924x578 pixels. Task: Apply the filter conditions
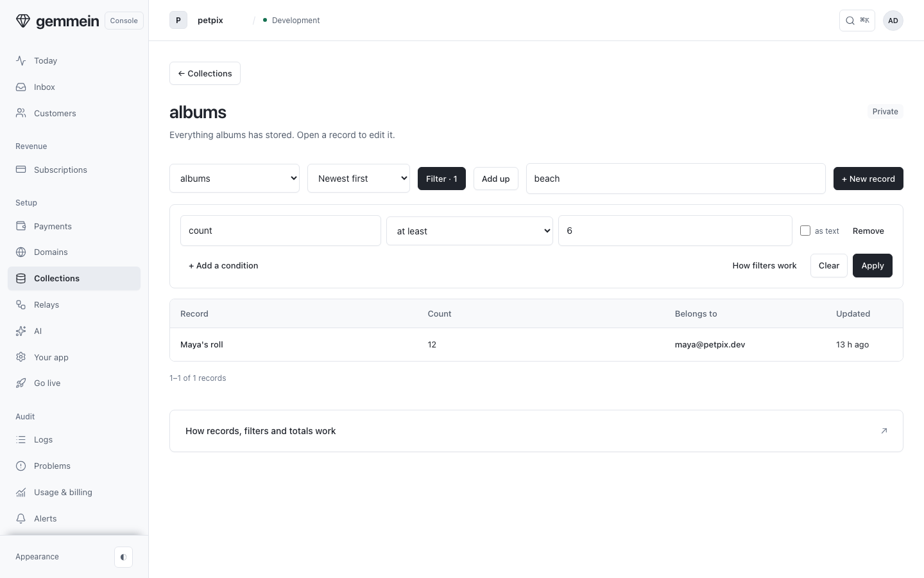872,265
